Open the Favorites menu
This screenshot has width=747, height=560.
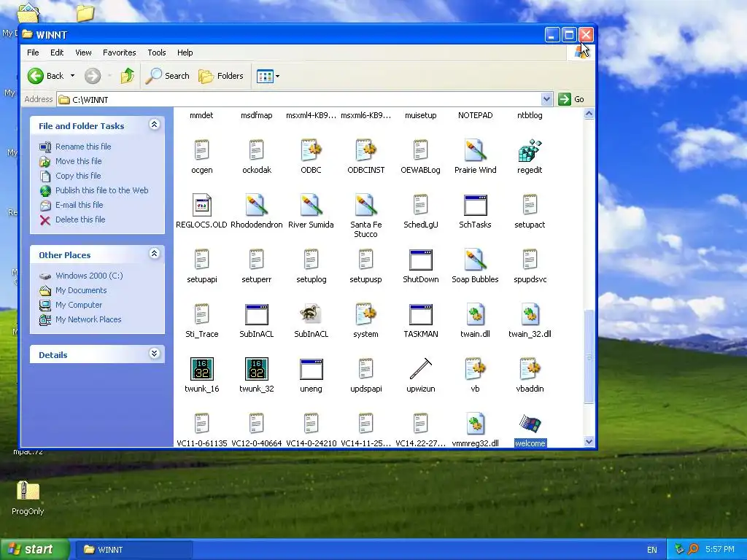pos(119,52)
